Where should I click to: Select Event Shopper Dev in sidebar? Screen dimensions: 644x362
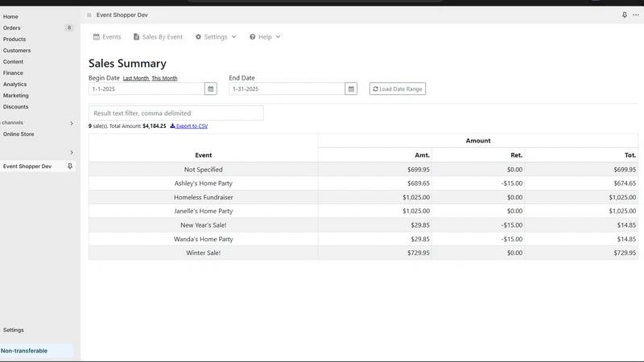coord(27,167)
